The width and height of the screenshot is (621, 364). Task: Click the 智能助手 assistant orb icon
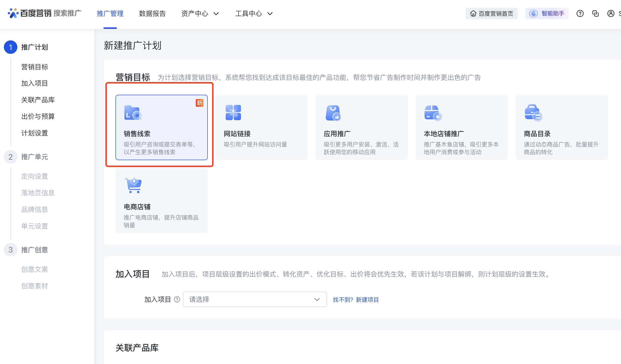(x=533, y=13)
